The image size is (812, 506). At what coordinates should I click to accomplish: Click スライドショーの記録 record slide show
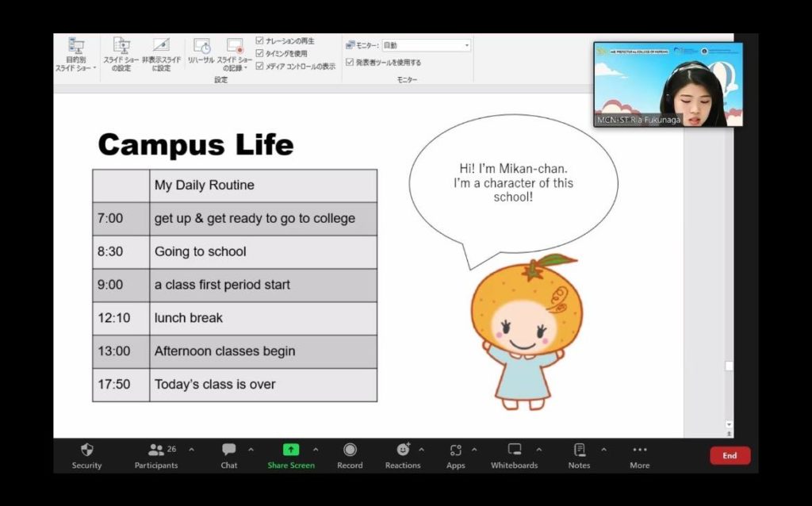pyautogui.click(x=235, y=55)
